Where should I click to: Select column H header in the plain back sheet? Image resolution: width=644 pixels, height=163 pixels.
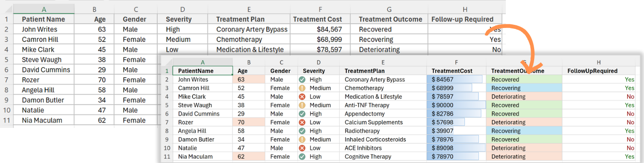[x=465, y=9]
